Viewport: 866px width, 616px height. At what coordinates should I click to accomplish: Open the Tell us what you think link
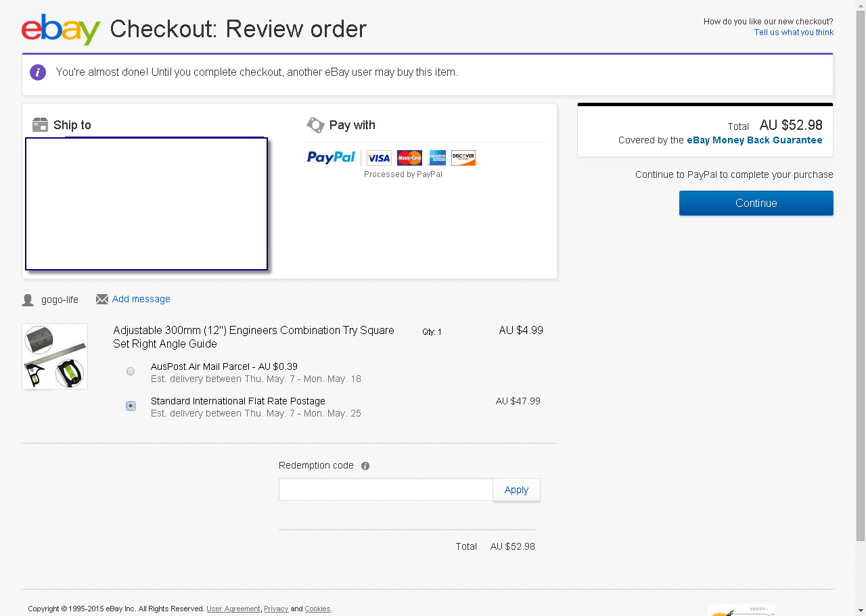[x=794, y=32]
